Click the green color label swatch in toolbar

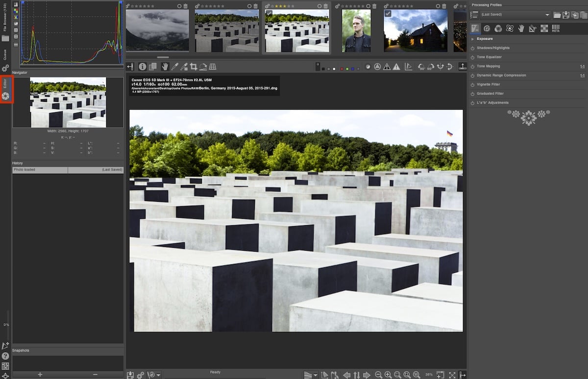[x=347, y=69]
